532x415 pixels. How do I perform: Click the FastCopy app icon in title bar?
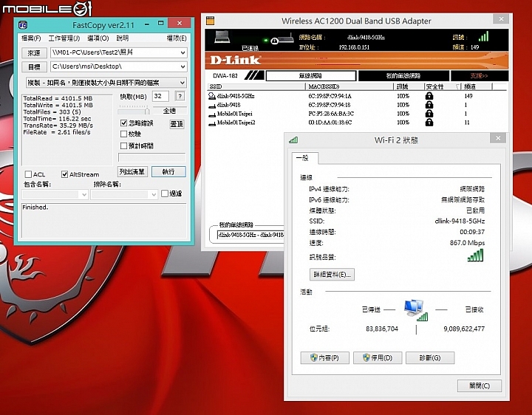point(23,25)
